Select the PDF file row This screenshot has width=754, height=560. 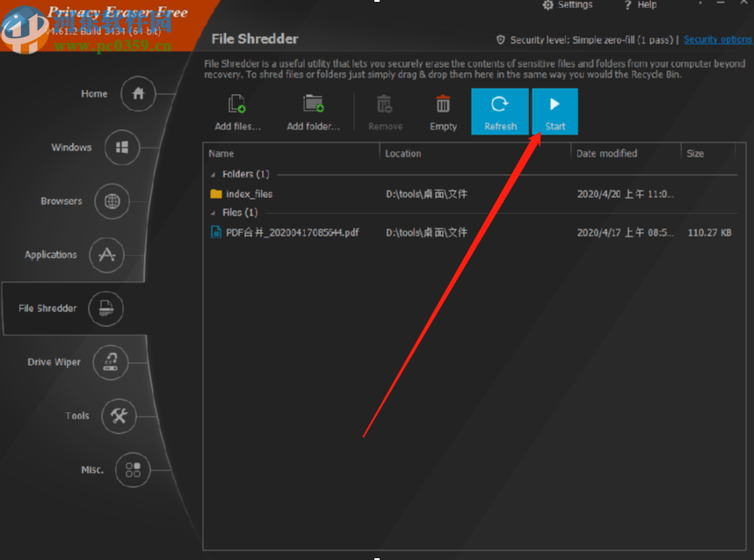point(474,232)
